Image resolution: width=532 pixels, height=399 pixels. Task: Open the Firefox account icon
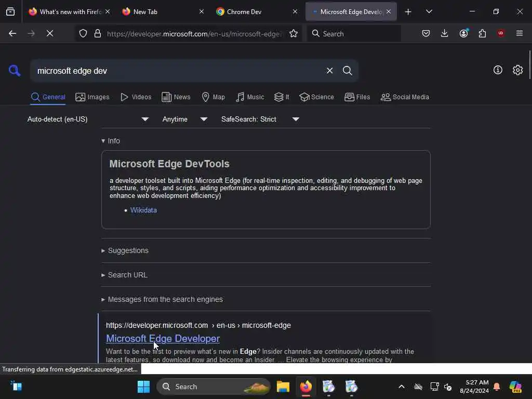(464, 33)
